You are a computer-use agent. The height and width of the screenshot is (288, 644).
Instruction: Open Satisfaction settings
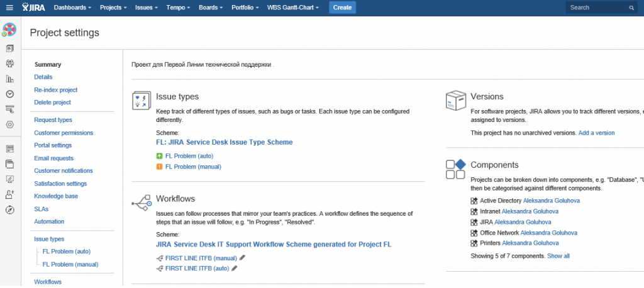(x=60, y=184)
